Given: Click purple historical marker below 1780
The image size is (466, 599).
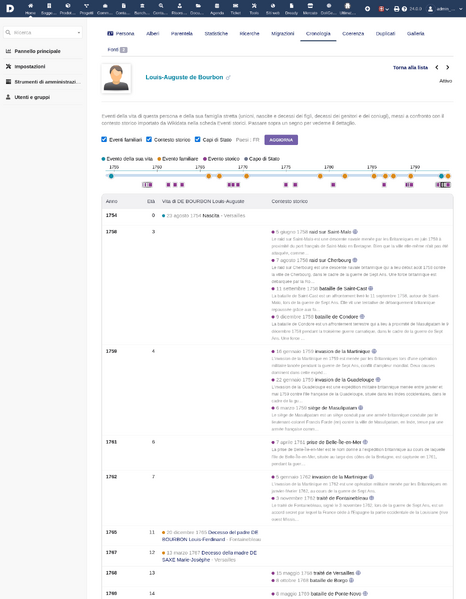Looking at the screenshot, I should click(333, 185).
